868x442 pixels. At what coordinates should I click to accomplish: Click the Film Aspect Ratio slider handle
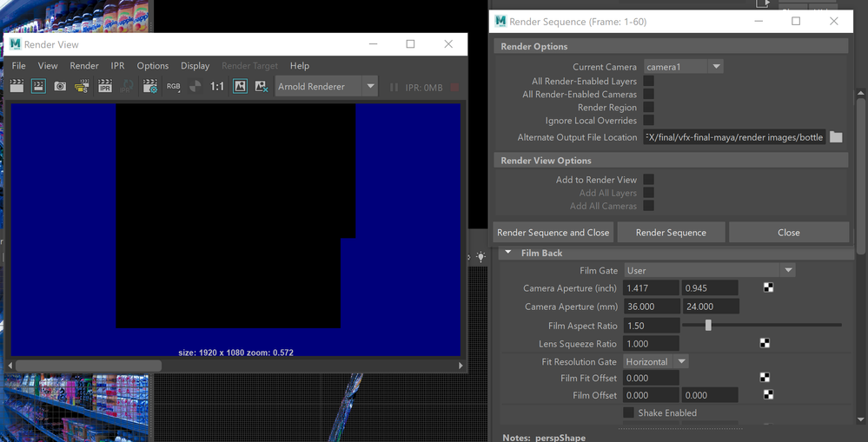tap(708, 326)
